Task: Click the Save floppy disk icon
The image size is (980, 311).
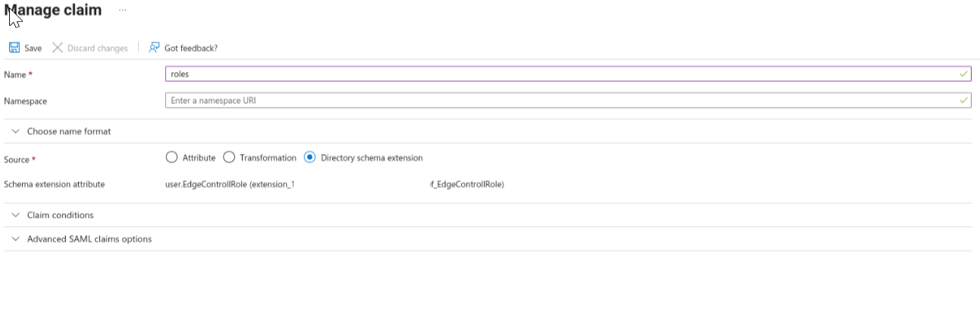Action: (14, 48)
